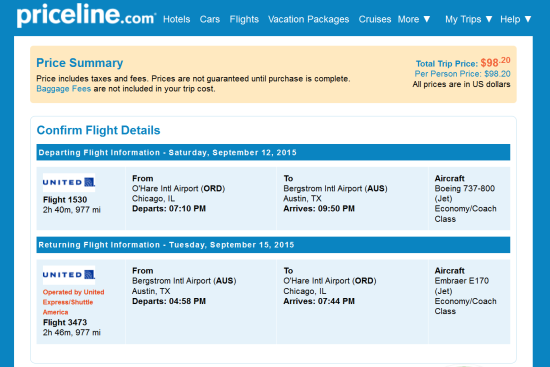Click the Price Summary heading

pos(80,63)
